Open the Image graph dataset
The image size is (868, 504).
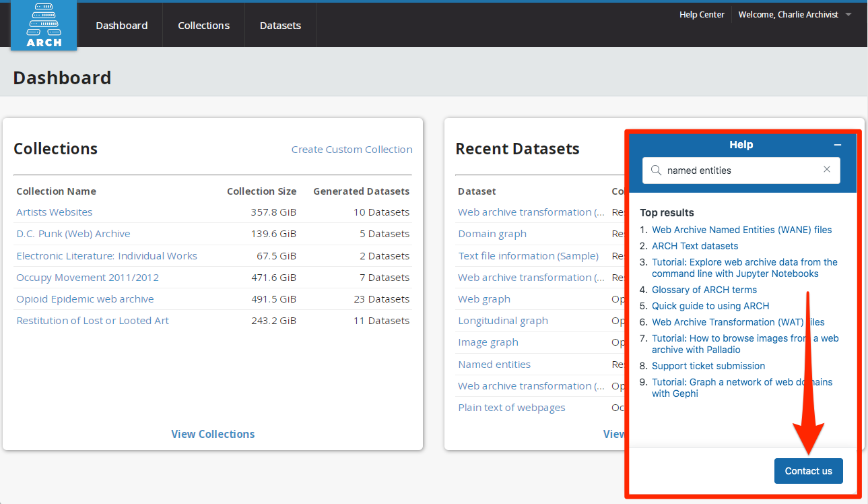488,342
